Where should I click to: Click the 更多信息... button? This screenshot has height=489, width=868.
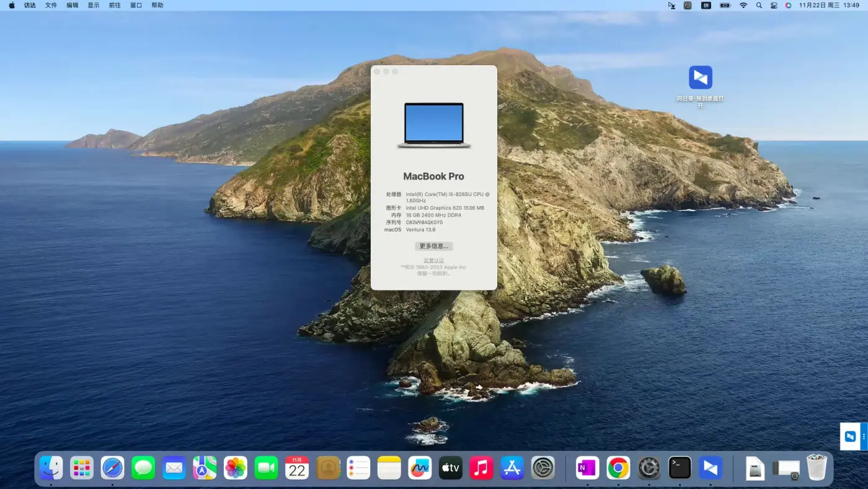pyautogui.click(x=433, y=246)
